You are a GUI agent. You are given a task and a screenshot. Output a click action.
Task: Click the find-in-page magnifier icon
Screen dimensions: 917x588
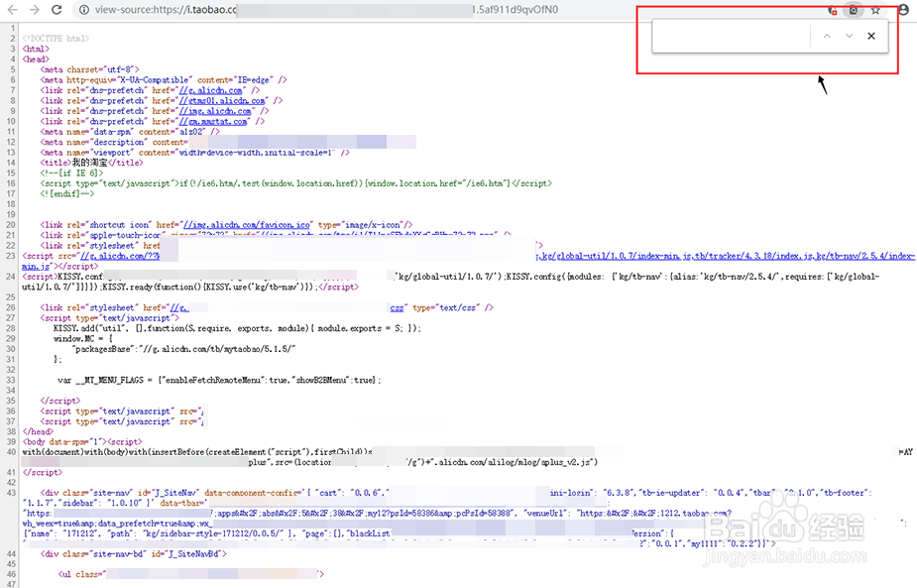854,11
